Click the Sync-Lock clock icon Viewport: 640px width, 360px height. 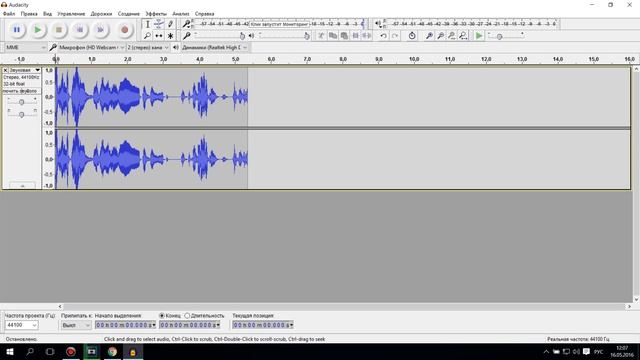click(412, 36)
